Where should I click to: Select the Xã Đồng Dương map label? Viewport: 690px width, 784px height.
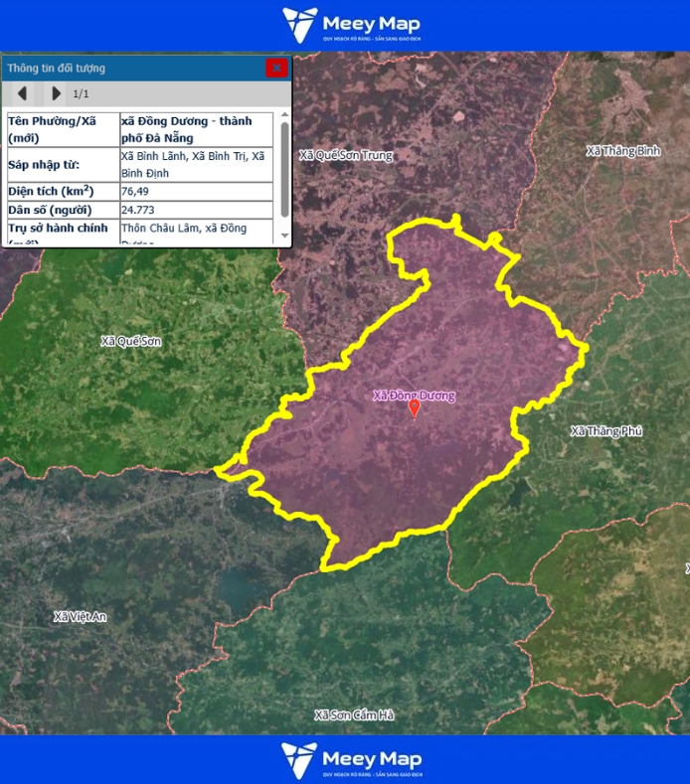pos(414,395)
